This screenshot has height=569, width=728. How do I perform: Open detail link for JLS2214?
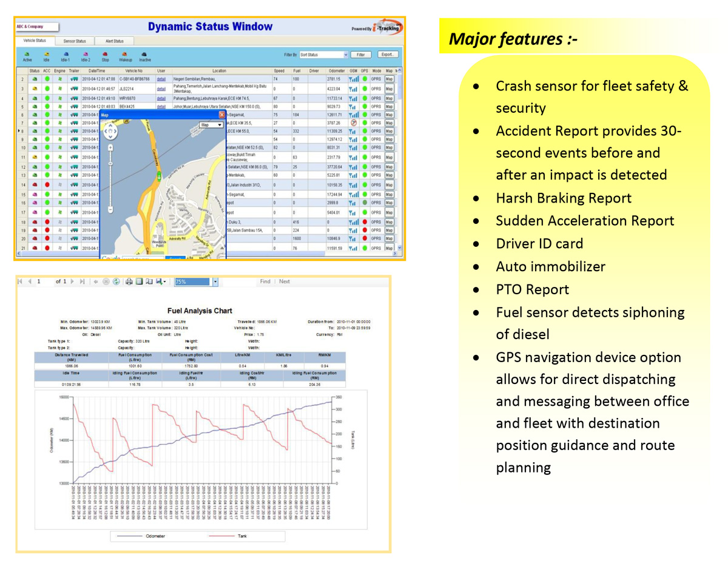click(161, 89)
